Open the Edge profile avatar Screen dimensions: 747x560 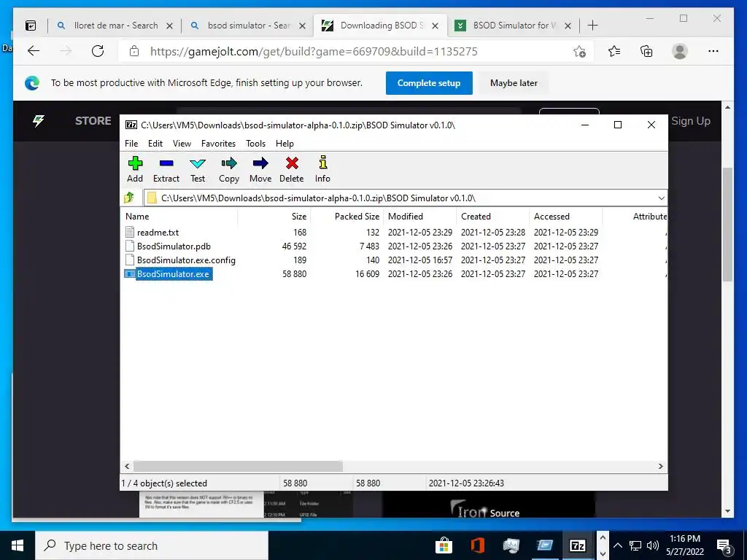(680, 51)
